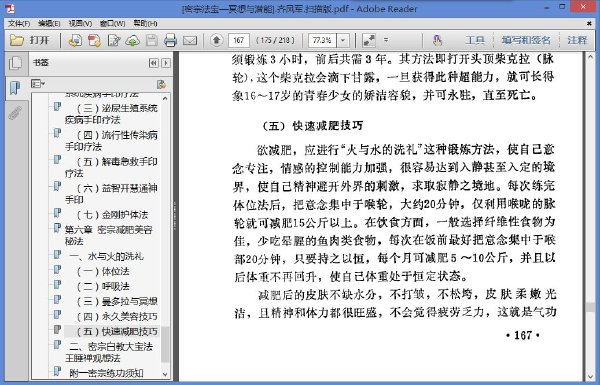
Task: Open the bookmark options dropdown menu
Action: click(x=38, y=83)
